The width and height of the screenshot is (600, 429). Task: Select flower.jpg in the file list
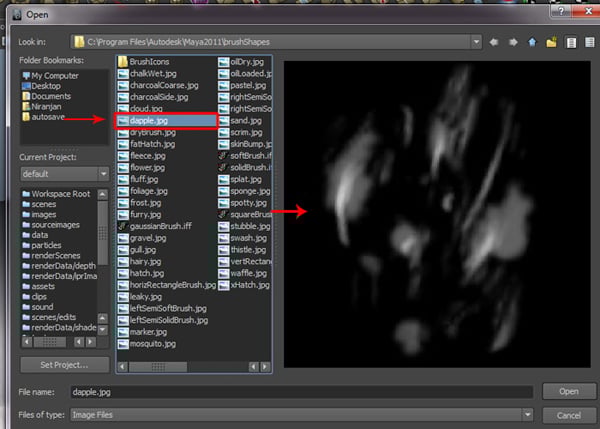point(141,167)
